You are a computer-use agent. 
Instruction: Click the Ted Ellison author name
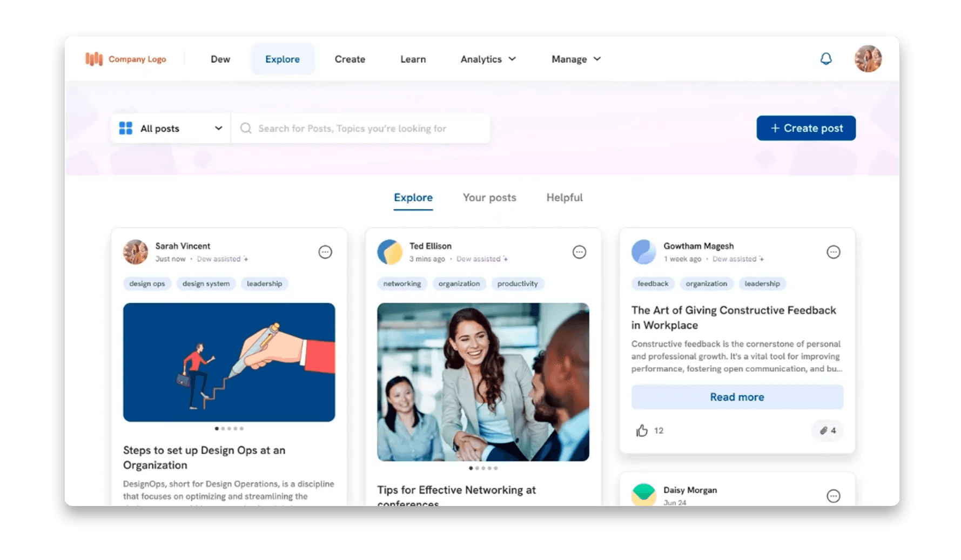(x=431, y=246)
